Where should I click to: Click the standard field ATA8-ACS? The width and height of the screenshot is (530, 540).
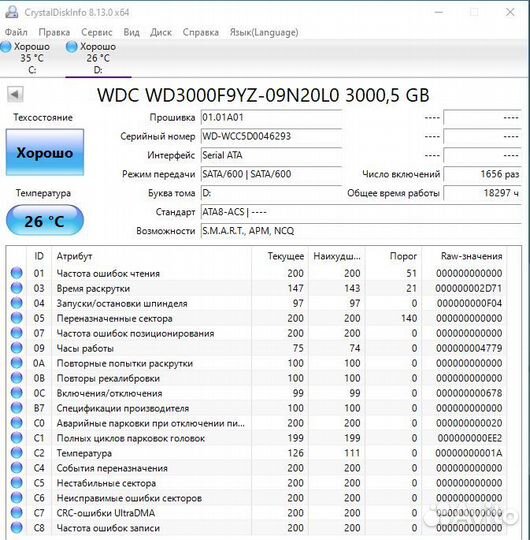point(361,212)
